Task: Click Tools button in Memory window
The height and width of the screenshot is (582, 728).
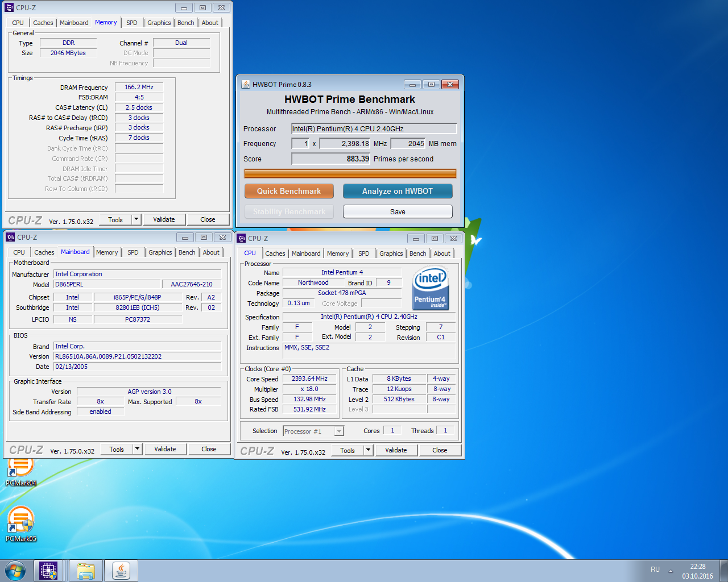Action: tap(115, 219)
